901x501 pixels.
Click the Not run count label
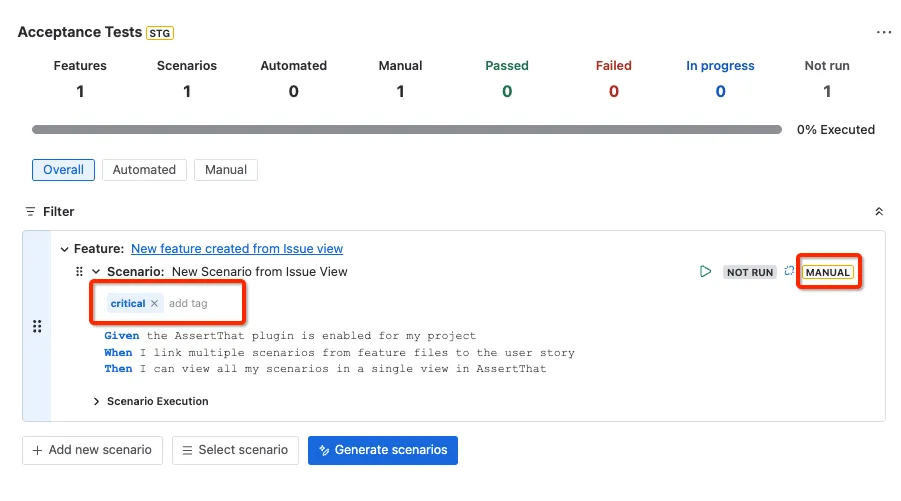coord(827,65)
